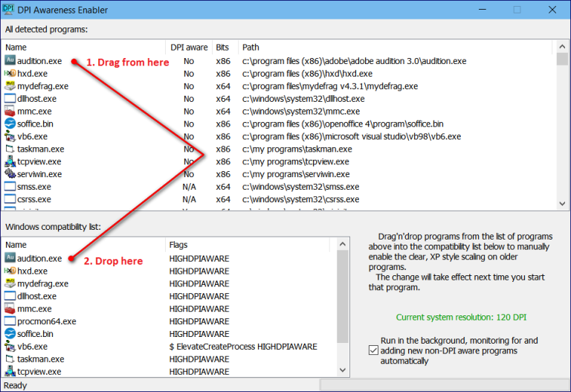Image resolution: width=571 pixels, height=392 pixels.
Task: Click the mmc.exe icon in compatibility list
Action: (10, 309)
